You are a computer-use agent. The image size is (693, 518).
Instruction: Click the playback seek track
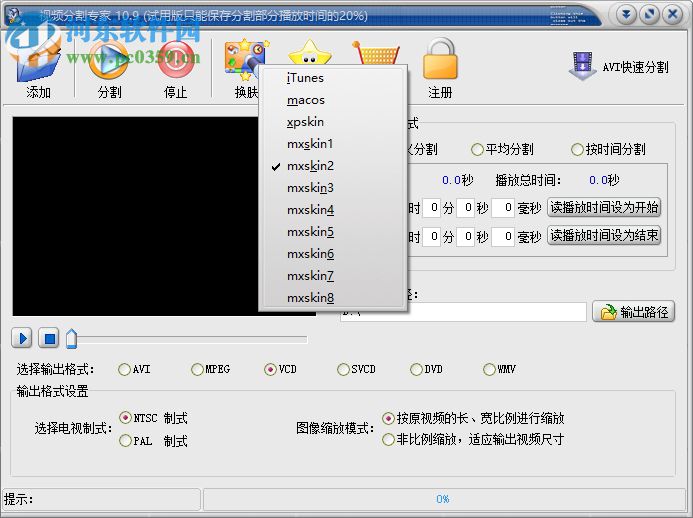[x=190, y=339]
